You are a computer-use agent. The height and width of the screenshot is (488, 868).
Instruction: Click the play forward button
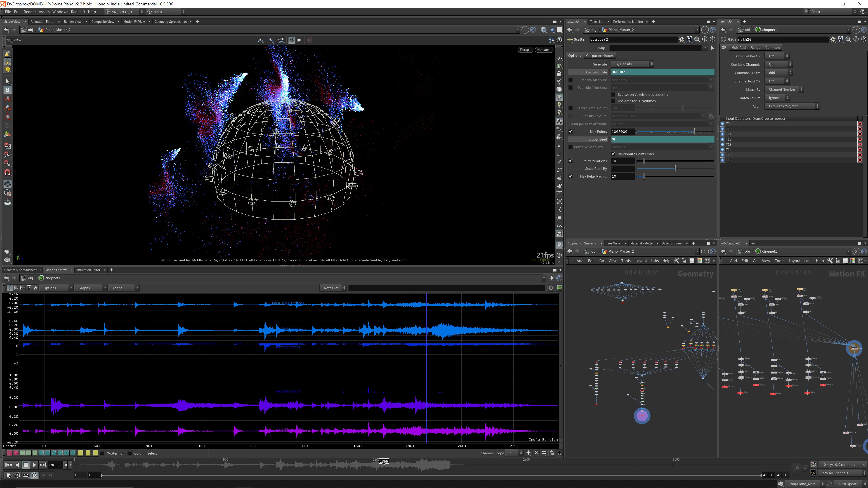[34, 465]
